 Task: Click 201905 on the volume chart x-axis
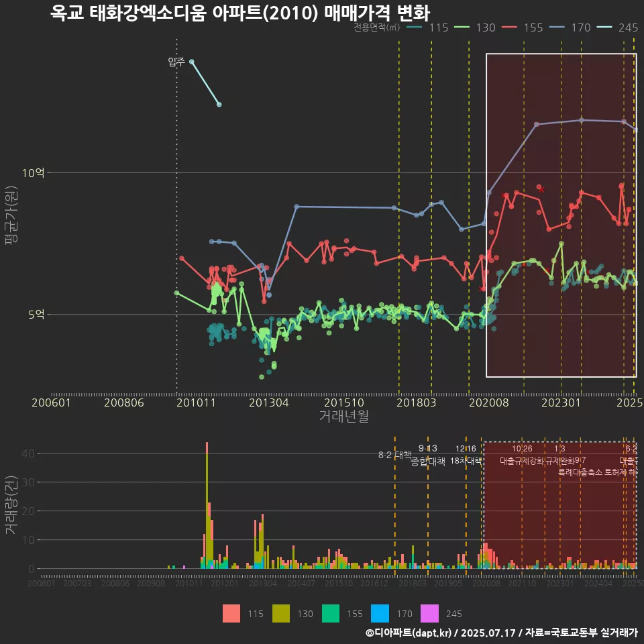(x=448, y=583)
